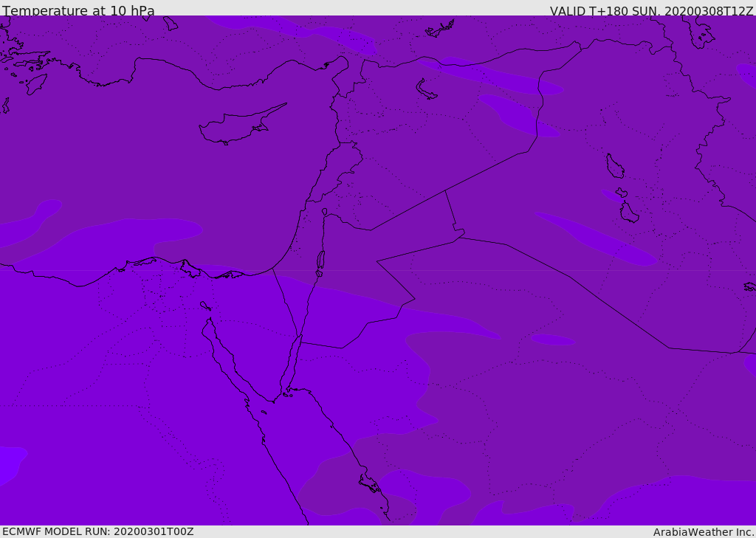The image size is (756, 538).
Task: Click the 'ECMWF MODEL RUN: 20200301T00Z' footer text
Action: click(98, 532)
